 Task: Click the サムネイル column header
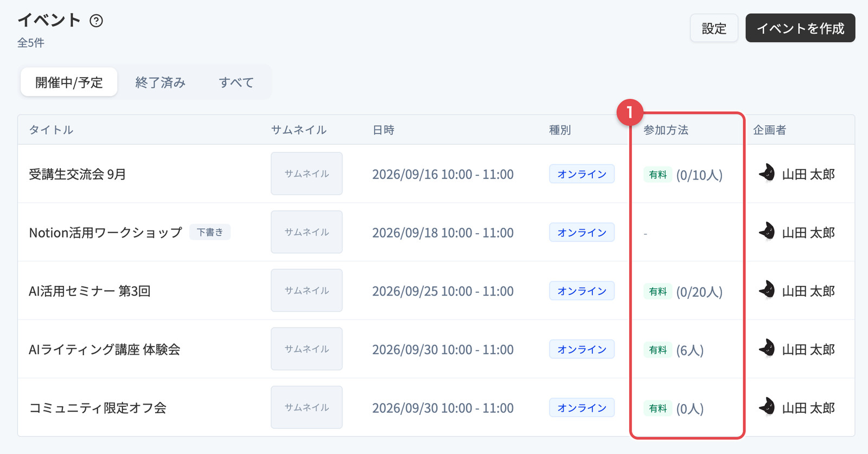pos(299,130)
